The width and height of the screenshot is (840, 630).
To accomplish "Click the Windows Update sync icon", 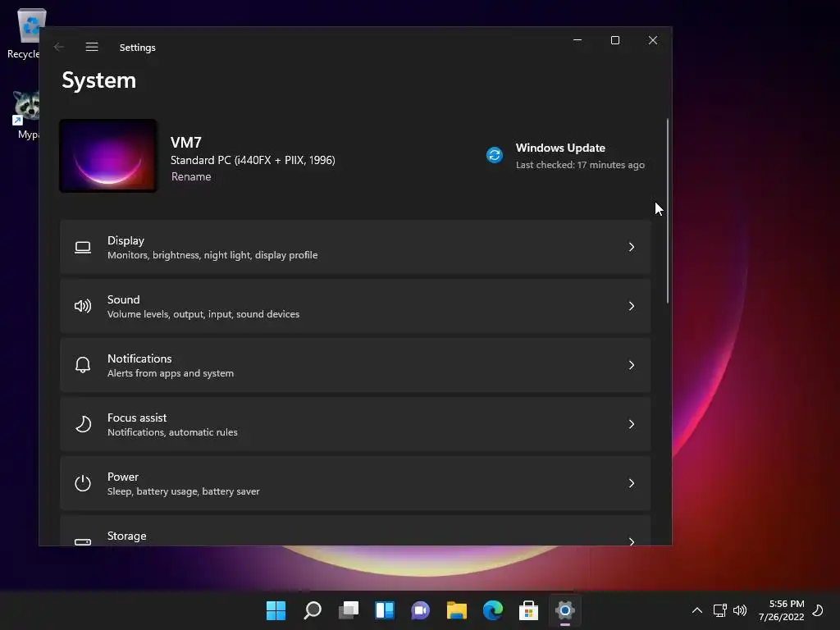I will click(495, 155).
